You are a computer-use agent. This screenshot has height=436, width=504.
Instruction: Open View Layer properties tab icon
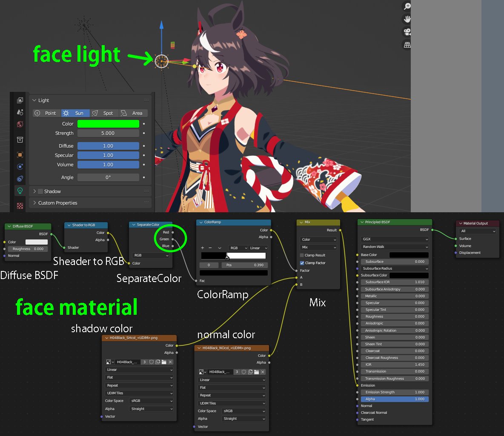(20, 100)
